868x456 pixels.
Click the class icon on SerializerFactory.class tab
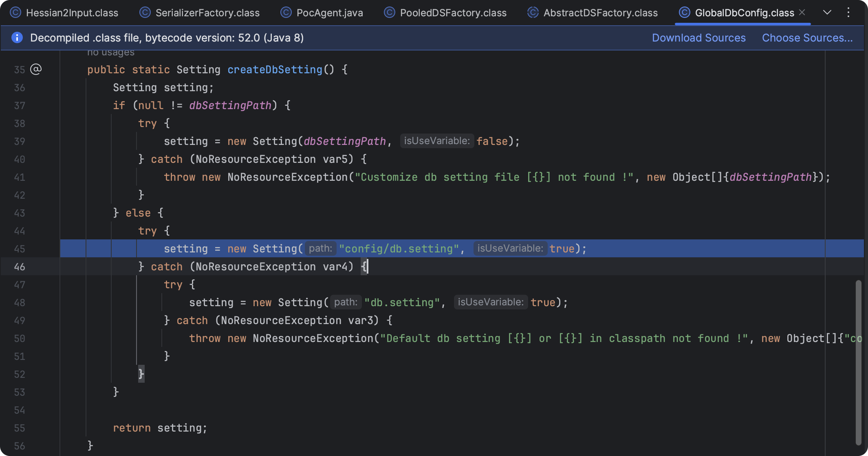145,13
